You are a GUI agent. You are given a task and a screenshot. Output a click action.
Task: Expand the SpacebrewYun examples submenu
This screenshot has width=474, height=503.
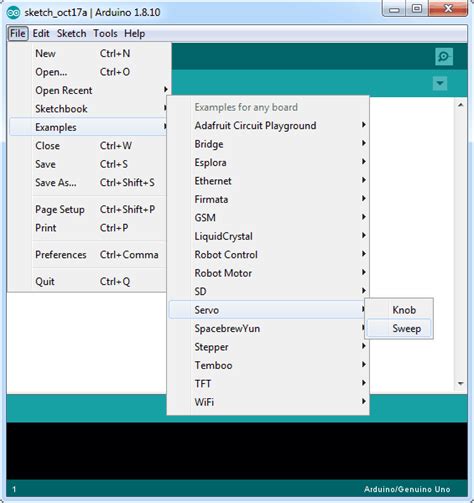click(x=268, y=328)
